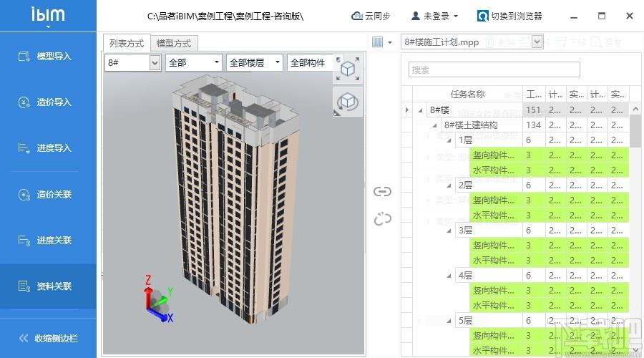Click the link association chain icon
This screenshot has width=644, height=358.
pos(383,191)
